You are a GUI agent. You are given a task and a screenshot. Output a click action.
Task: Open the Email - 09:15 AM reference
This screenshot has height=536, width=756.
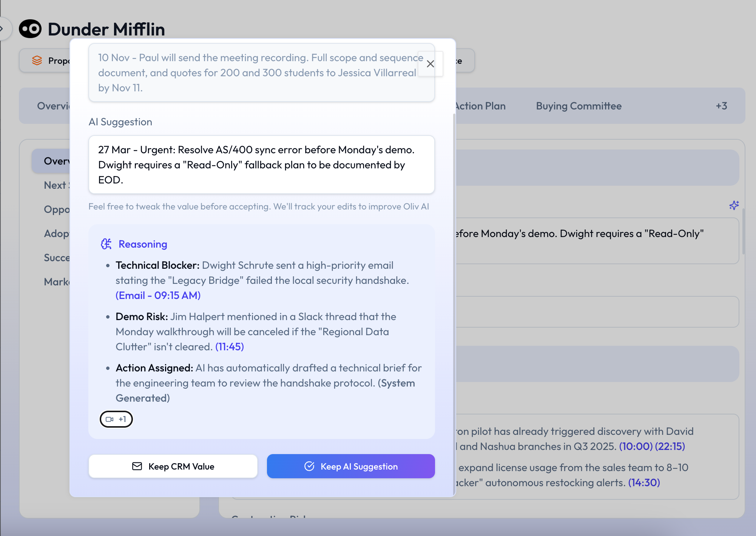pyautogui.click(x=158, y=296)
